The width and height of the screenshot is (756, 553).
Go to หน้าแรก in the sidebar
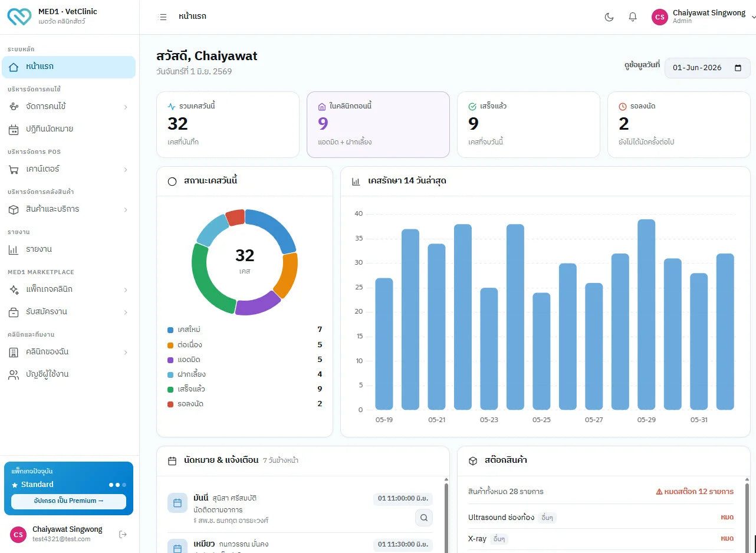68,67
